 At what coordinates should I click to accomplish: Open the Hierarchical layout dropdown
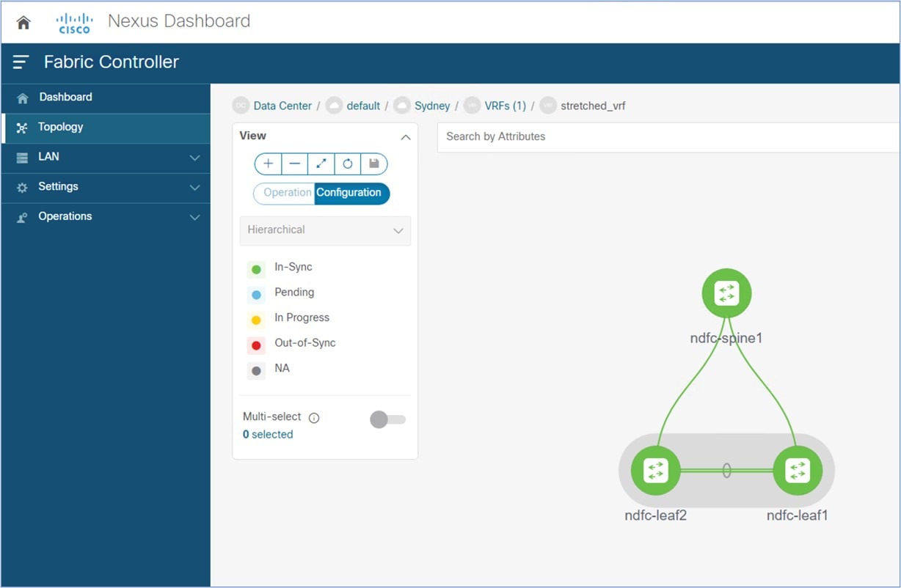pyautogui.click(x=325, y=230)
